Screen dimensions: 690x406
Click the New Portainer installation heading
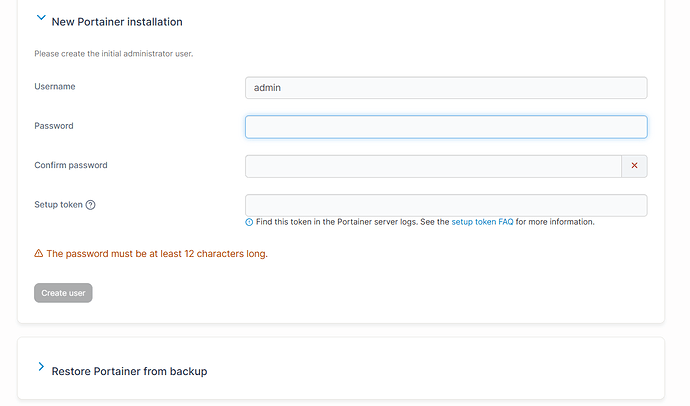point(117,22)
